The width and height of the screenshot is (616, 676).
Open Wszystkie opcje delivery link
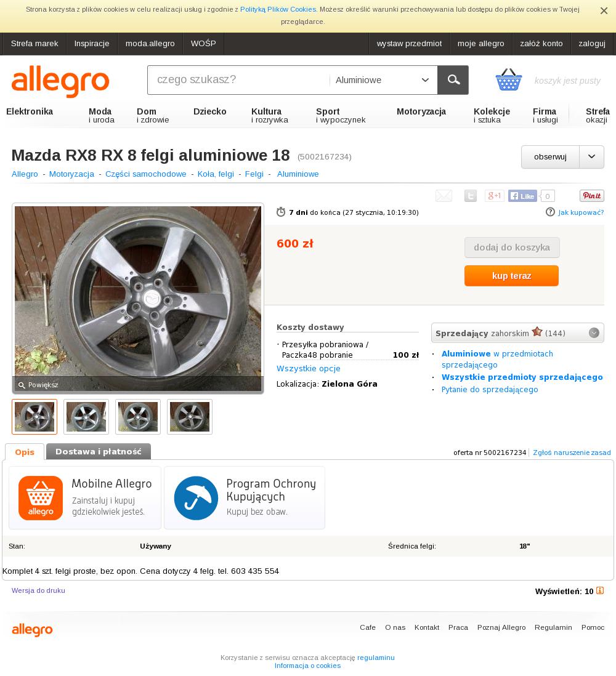309,369
